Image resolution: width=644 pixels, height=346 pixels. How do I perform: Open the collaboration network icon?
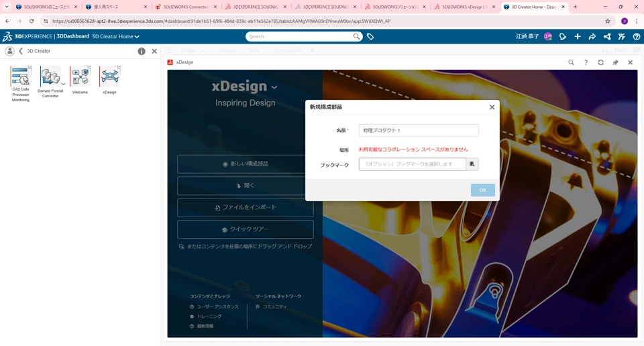(607, 36)
